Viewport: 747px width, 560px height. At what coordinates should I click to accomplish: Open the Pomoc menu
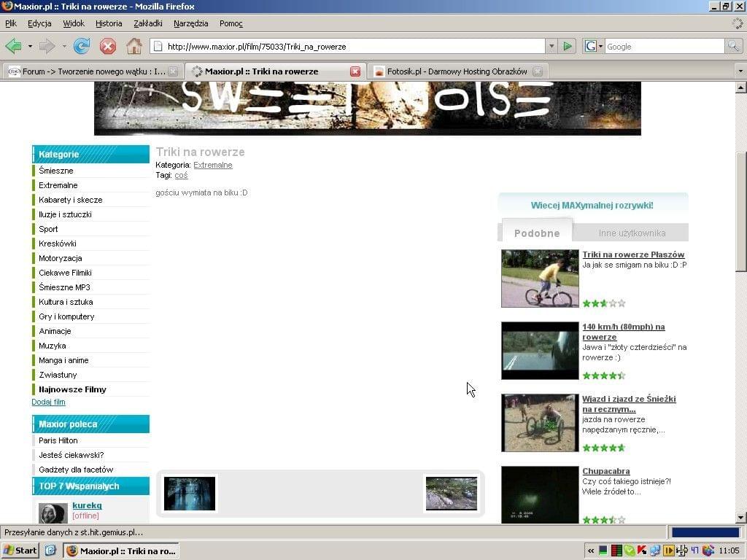pyautogui.click(x=231, y=23)
